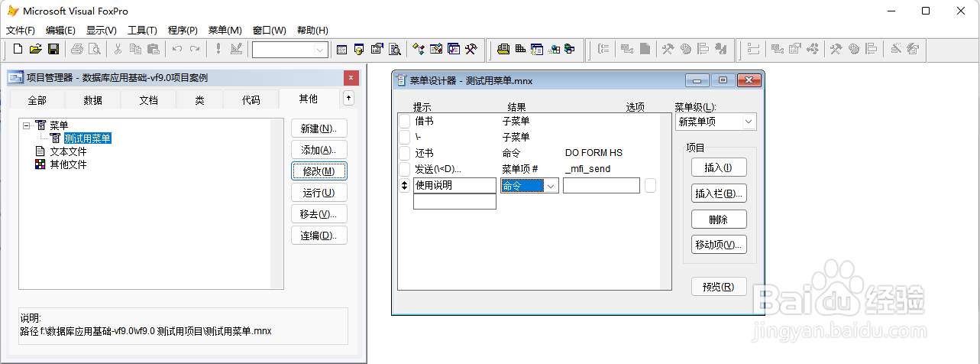Click the options button at end of 使用说明 row
This screenshot has width=980, height=364.
(x=650, y=185)
